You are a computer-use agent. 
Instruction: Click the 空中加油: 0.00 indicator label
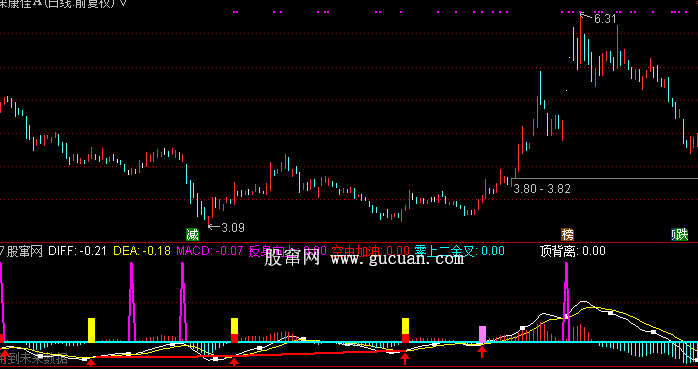coord(370,251)
